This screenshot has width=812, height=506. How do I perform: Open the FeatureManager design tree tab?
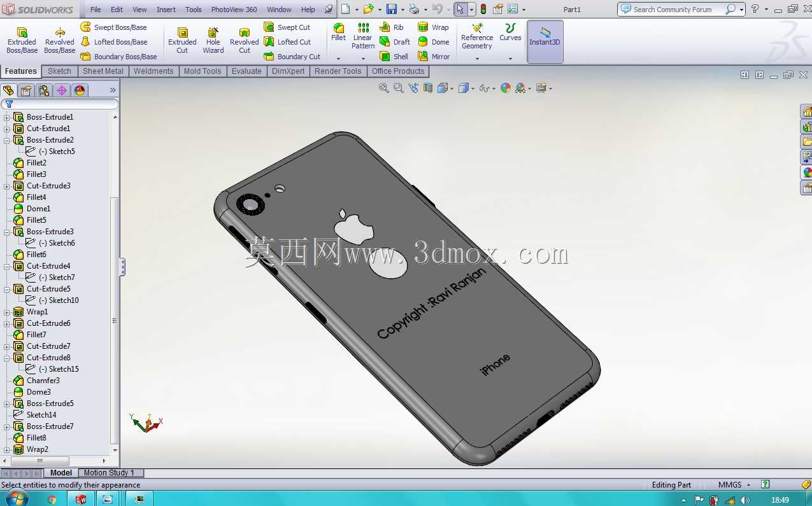click(8, 90)
